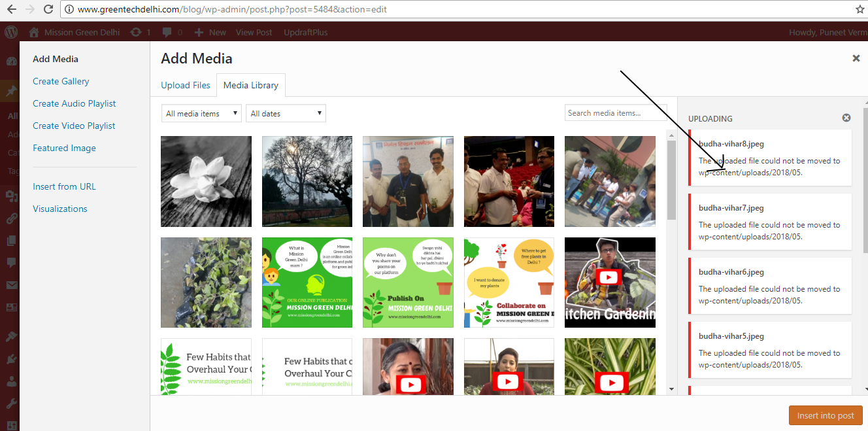868x431 pixels.
Task: Click the WordPress logo icon
Action: coord(11,32)
